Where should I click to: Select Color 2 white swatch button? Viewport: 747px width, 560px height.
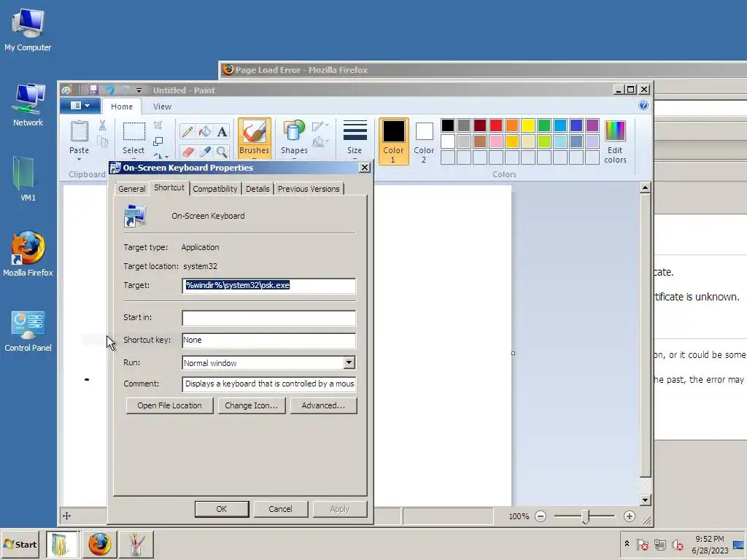click(424, 141)
